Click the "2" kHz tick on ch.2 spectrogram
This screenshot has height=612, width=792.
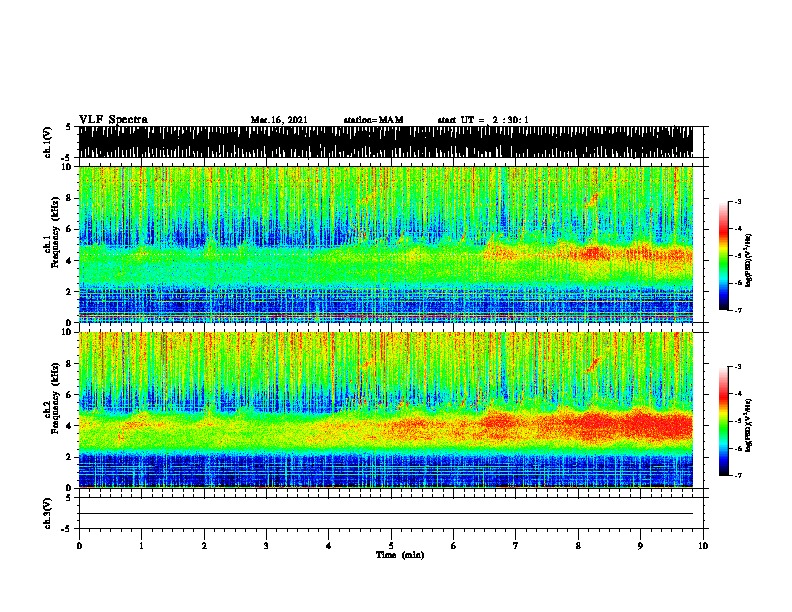(70, 456)
